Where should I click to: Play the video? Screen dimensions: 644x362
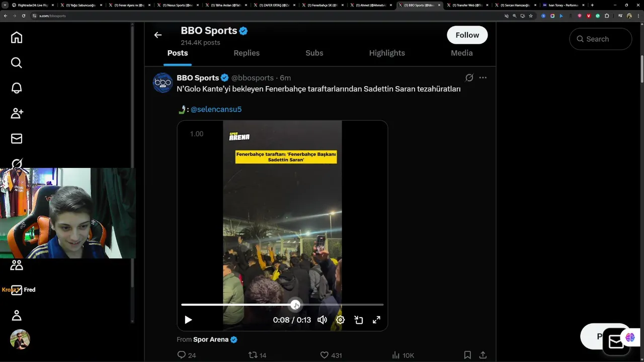[x=188, y=320]
